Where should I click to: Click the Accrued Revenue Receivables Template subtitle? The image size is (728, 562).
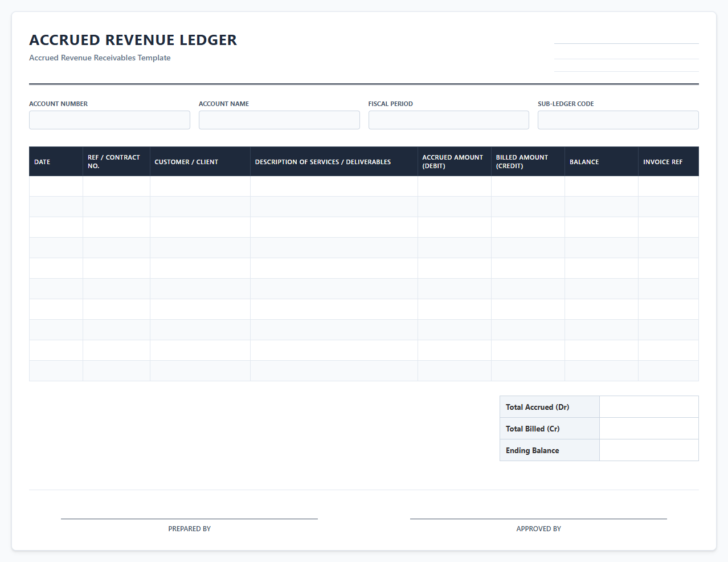pyautogui.click(x=100, y=58)
